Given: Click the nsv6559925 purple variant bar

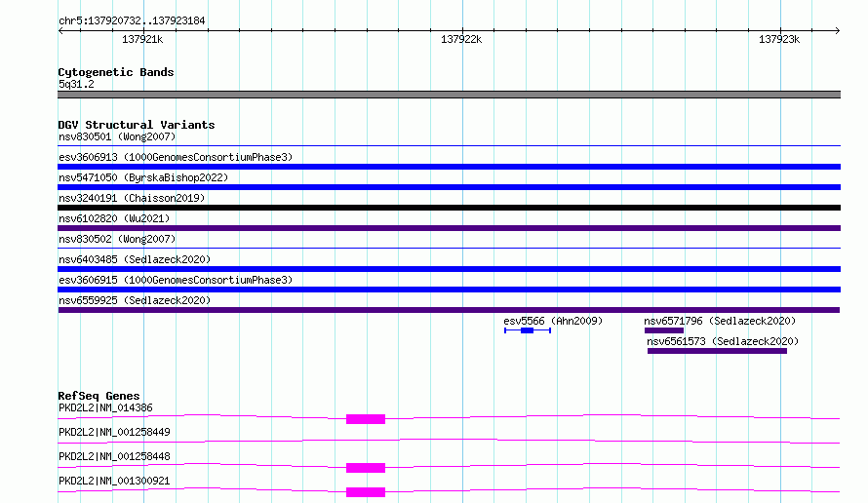Looking at the screenshot, I should [x=449, y=310].
